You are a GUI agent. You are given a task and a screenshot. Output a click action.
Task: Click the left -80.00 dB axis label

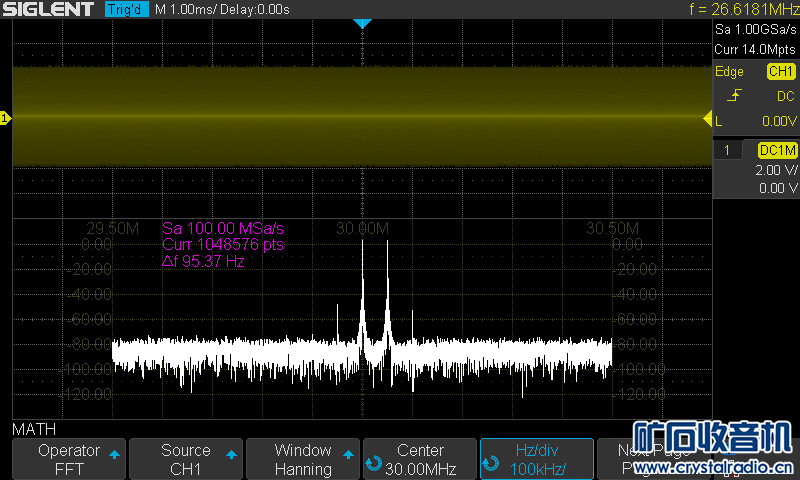(x=91, y=344)
